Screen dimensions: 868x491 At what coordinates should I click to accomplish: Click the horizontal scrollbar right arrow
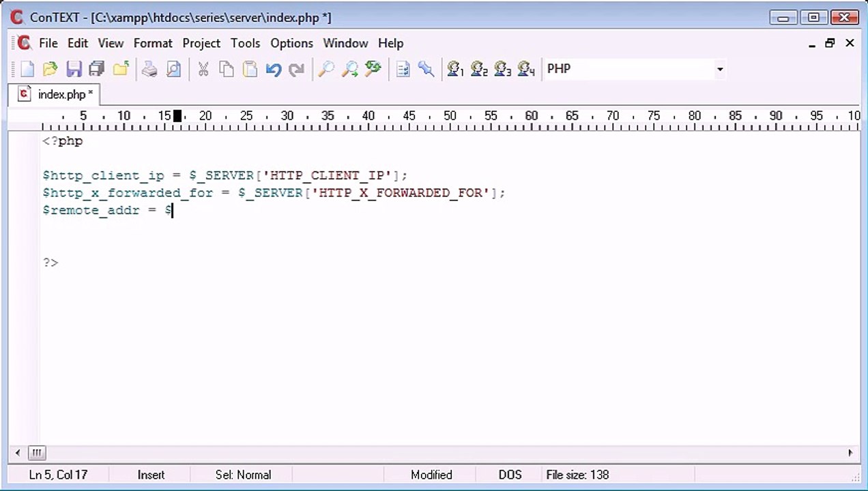850,452
